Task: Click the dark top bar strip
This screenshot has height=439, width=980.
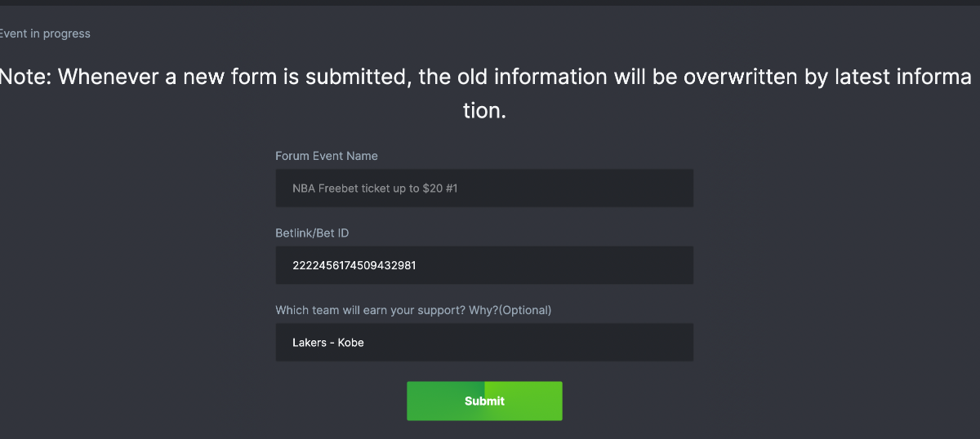Action: pyautogui.click(x=490, y=2)
